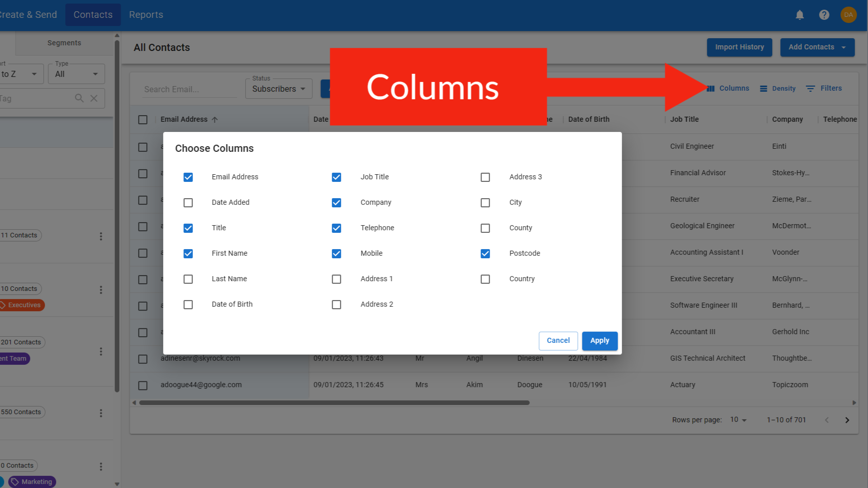
Task: Click the notifications bell icon
Action: [799, 15]
